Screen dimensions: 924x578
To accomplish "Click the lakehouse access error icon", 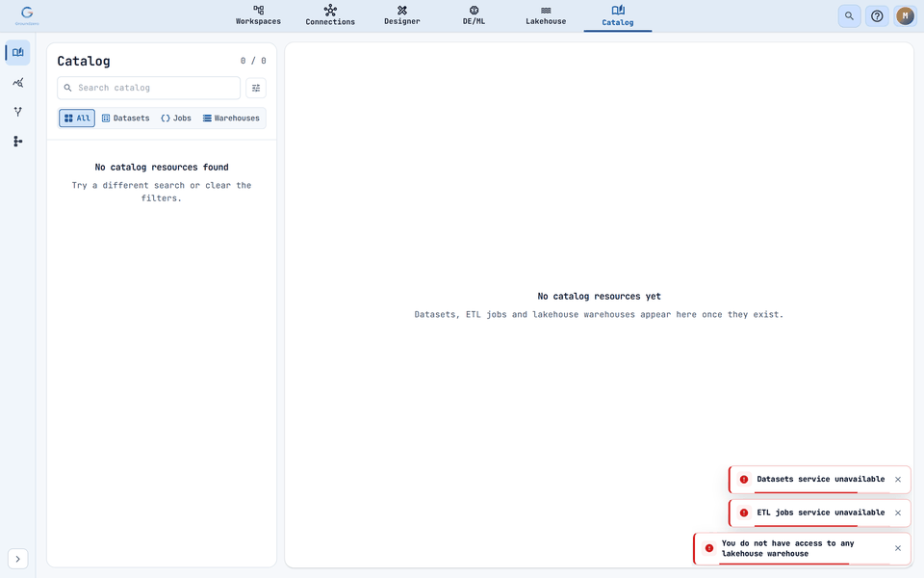I will point(709,548).
